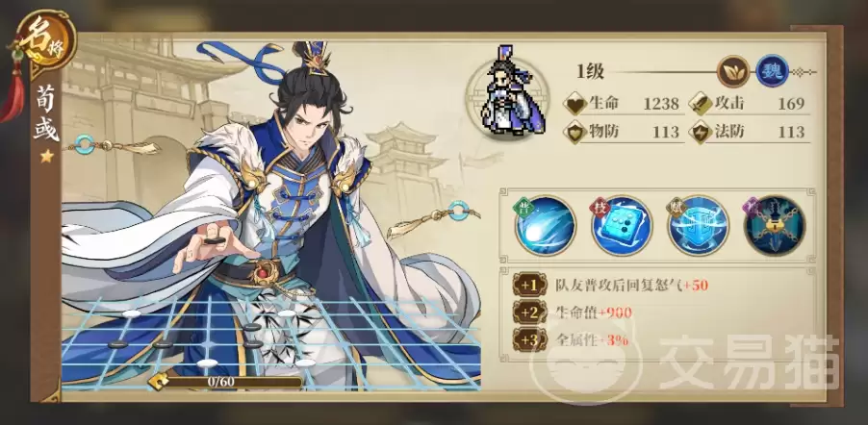Tap the locked chained skill icon
868x425 pixels.
(774, 226)
